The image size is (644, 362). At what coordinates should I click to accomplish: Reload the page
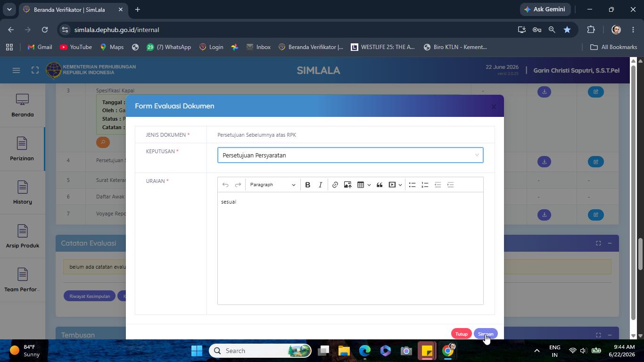(44, 30)
